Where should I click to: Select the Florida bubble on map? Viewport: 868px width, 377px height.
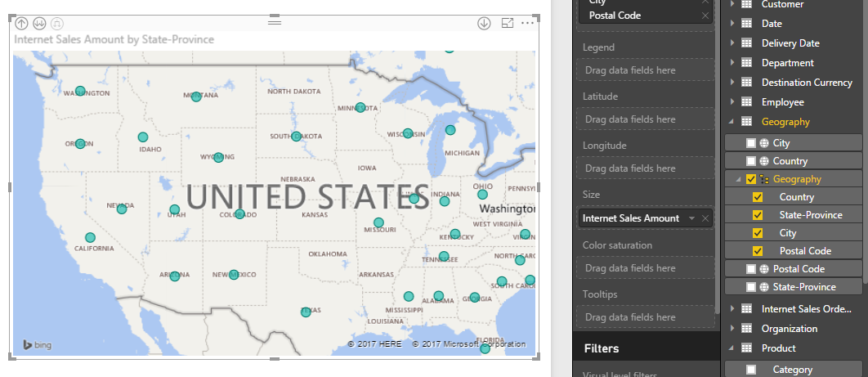[485, 348]
